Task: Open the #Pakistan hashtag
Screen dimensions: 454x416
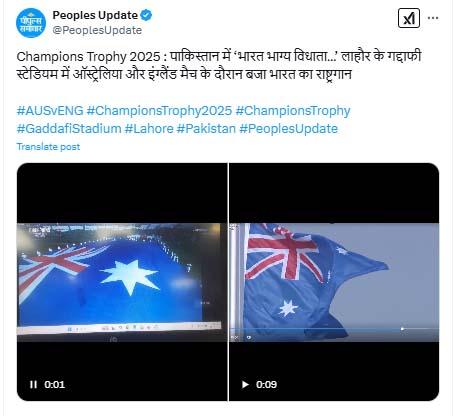Action: (206, 129)
